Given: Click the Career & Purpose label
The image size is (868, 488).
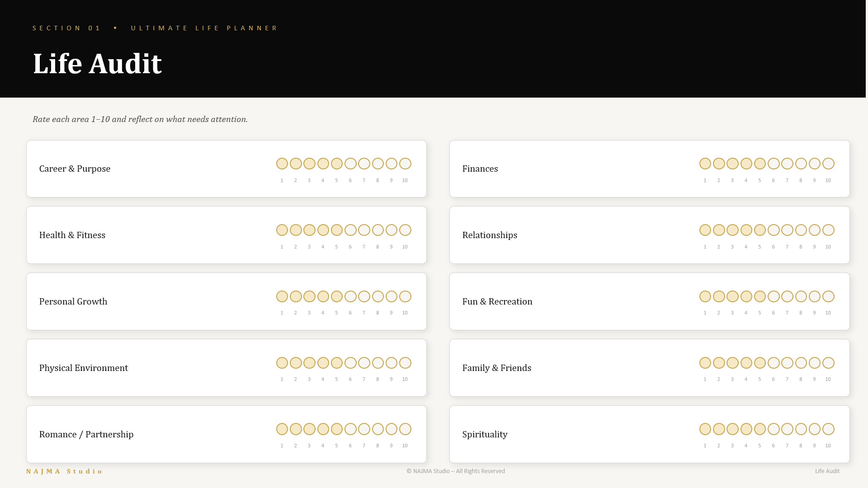Looking at the screenshot, I should click(x=75, y=169).
